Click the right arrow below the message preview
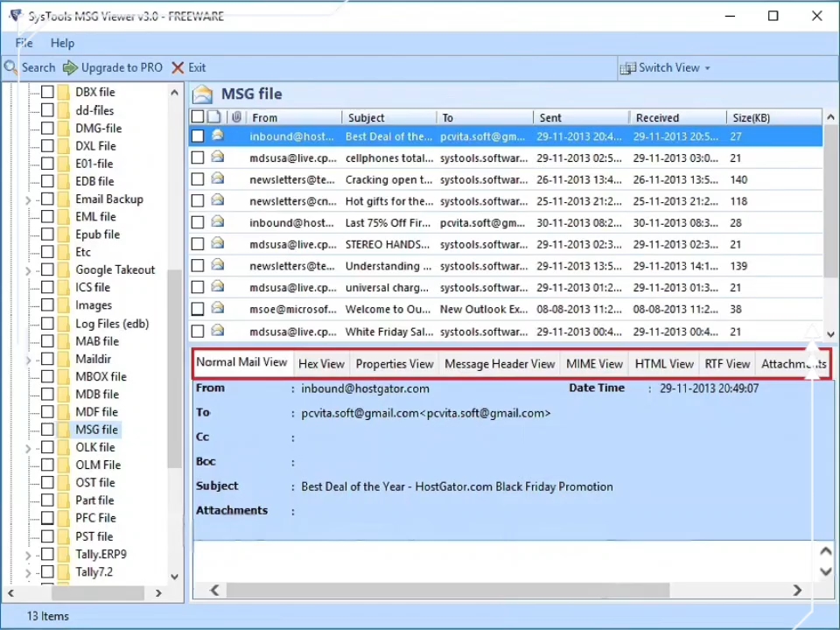This screenshot has width=840, height=630. tap(796, 590)
